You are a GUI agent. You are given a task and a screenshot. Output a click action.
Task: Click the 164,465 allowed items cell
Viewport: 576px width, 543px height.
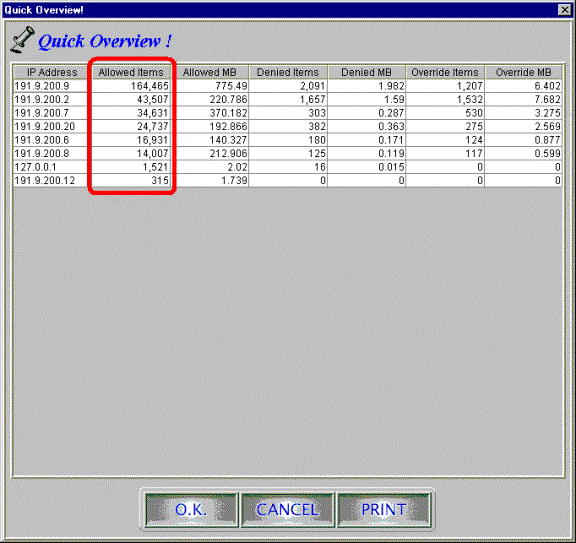coord(131,86)
